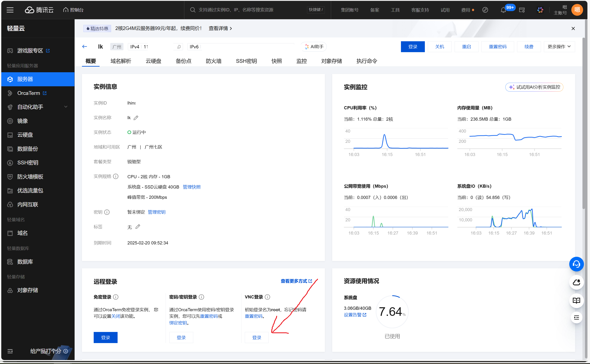This screenshot has height=364, width=590.
Task: Switch to the 快照 tab
Action: [x=277, y=61]
